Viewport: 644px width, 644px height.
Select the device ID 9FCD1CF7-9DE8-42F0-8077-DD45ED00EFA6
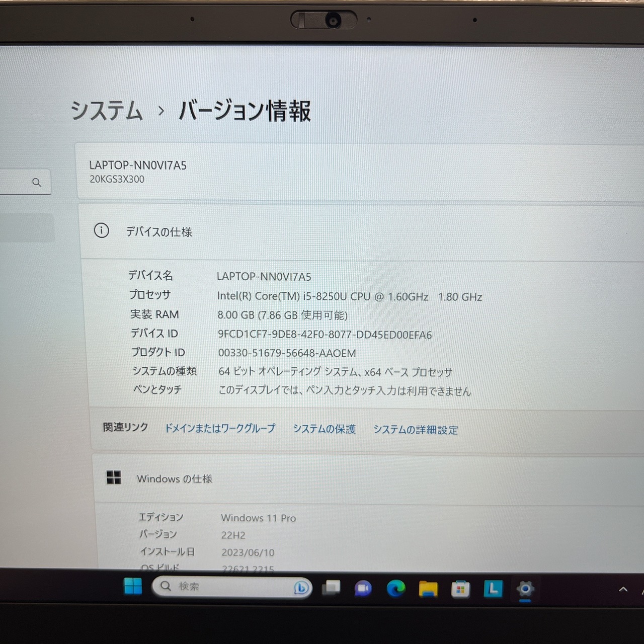click(x=325, y=335)
